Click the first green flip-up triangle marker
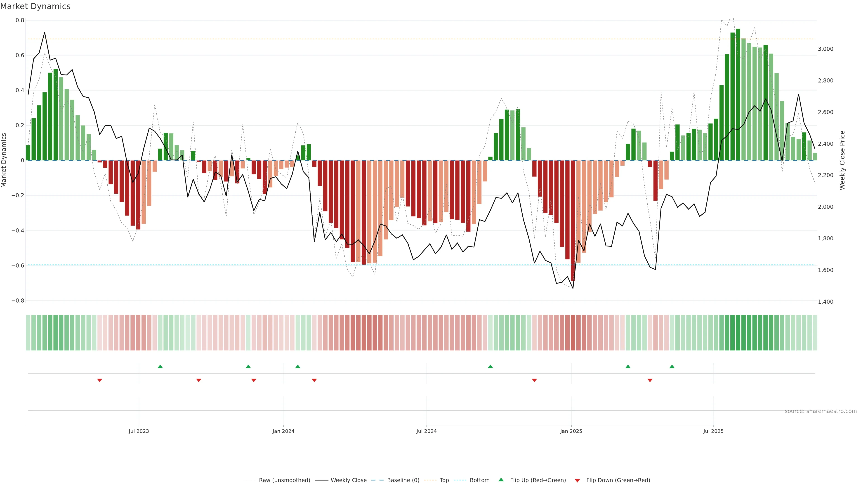 point(160,366)
